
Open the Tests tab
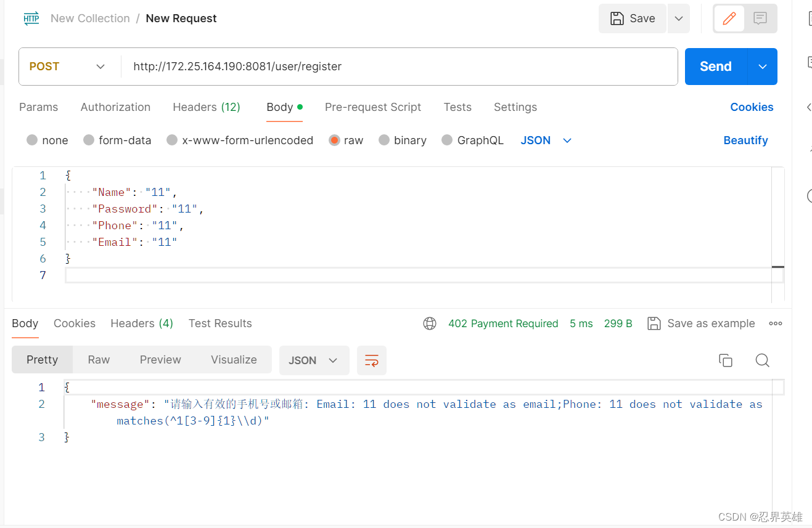[457, 107]
